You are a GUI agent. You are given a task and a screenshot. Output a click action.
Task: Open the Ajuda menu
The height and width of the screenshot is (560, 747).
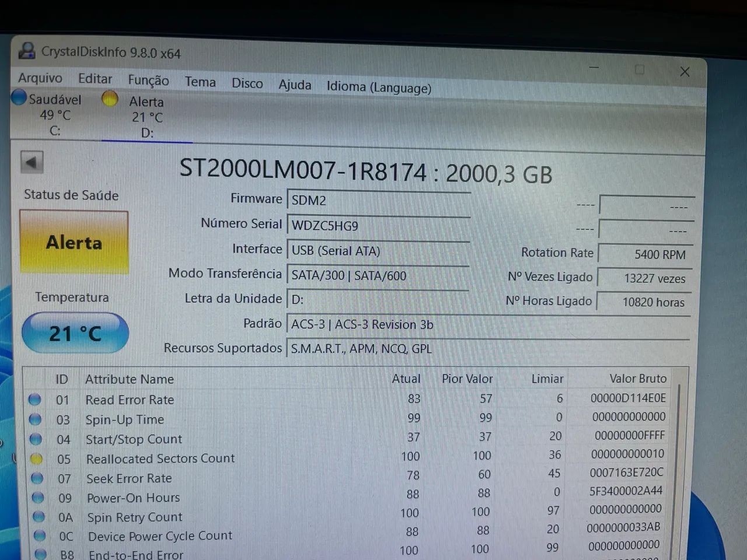click(295, 85)
